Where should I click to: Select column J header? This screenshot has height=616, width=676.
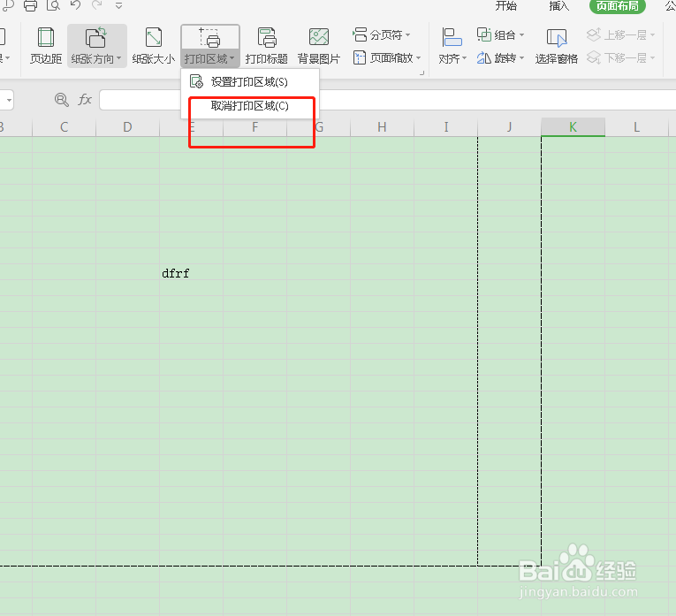tap(510, 127)
